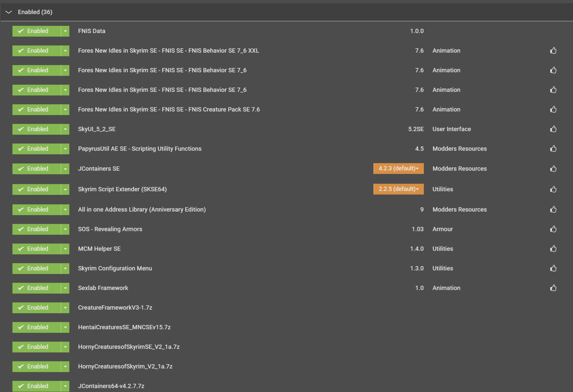
Task: Click thumbs-up for All in one Address Library
Action: 553,209
